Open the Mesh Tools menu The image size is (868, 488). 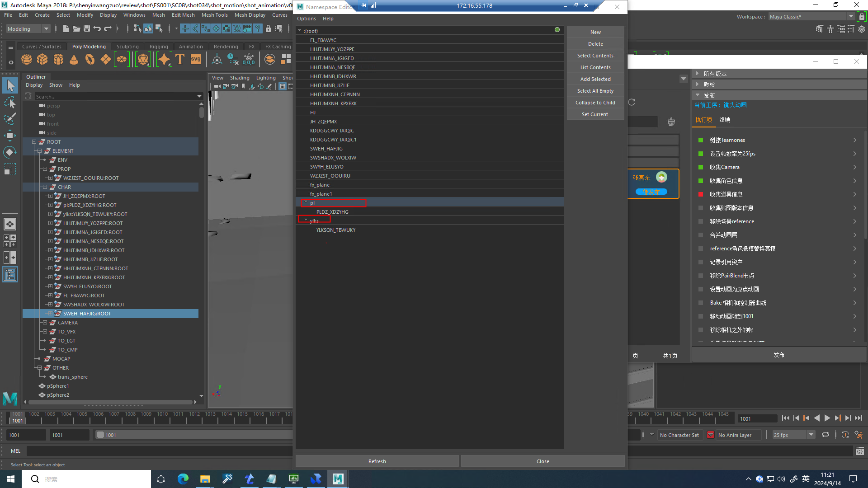click(x=214, y=15)
